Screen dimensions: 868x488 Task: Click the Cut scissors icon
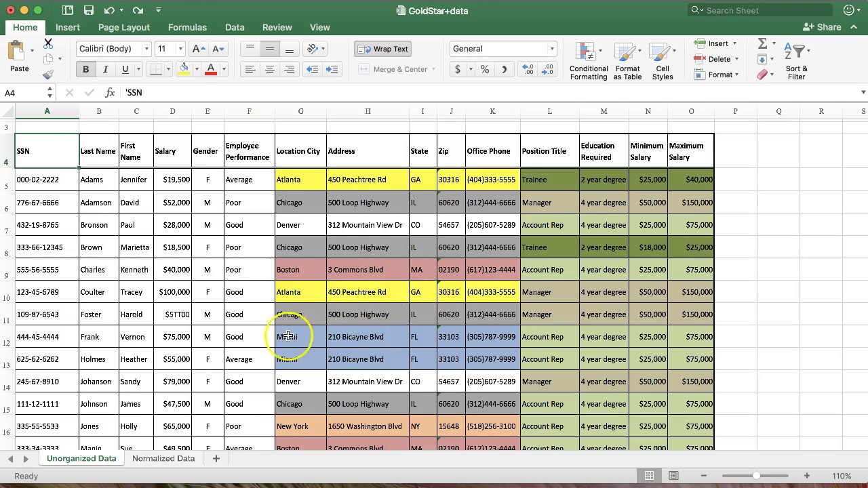[48, 43]
